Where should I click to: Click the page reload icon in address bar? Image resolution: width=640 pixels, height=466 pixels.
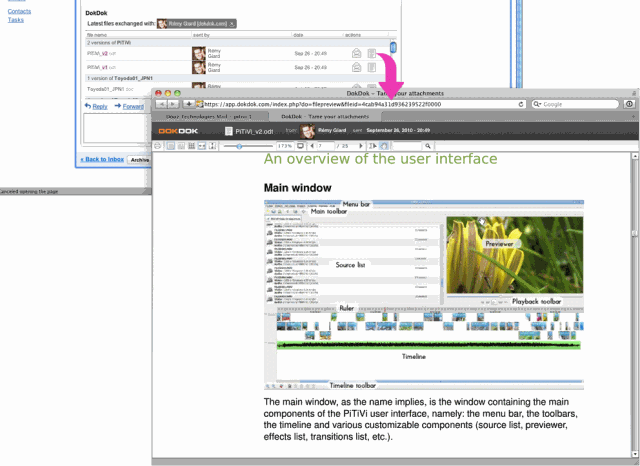522,103
